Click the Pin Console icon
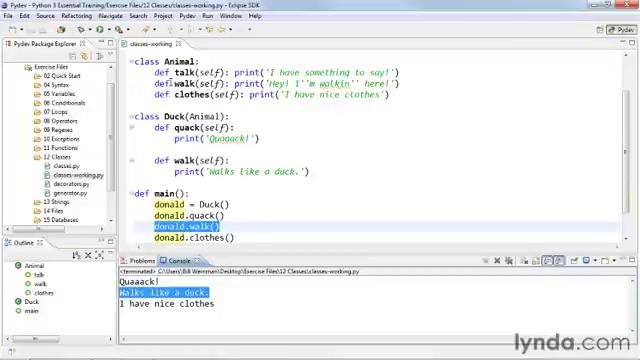 click(x=574, y=260)
